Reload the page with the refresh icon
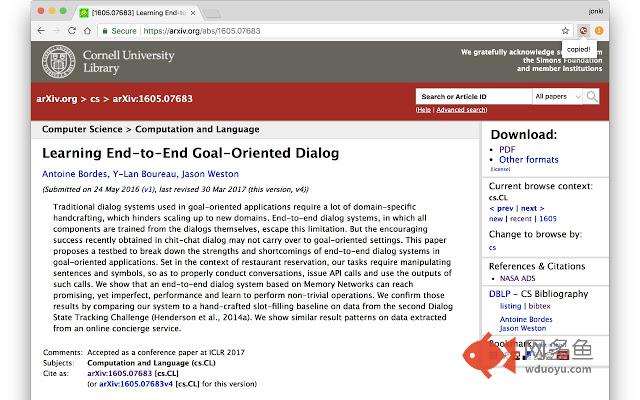Viewport: 640px width, 400px height. pyautogui.click(x=72, y=31)
